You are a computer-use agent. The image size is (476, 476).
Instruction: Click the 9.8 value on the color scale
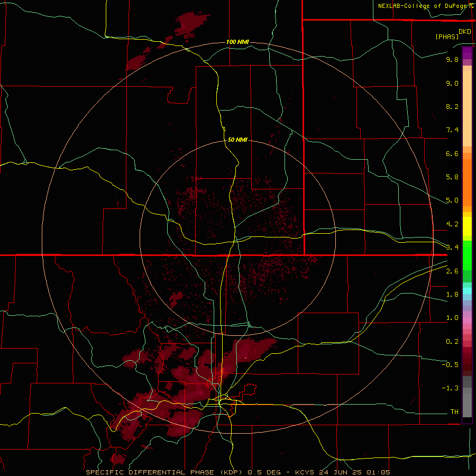(452, 59)
